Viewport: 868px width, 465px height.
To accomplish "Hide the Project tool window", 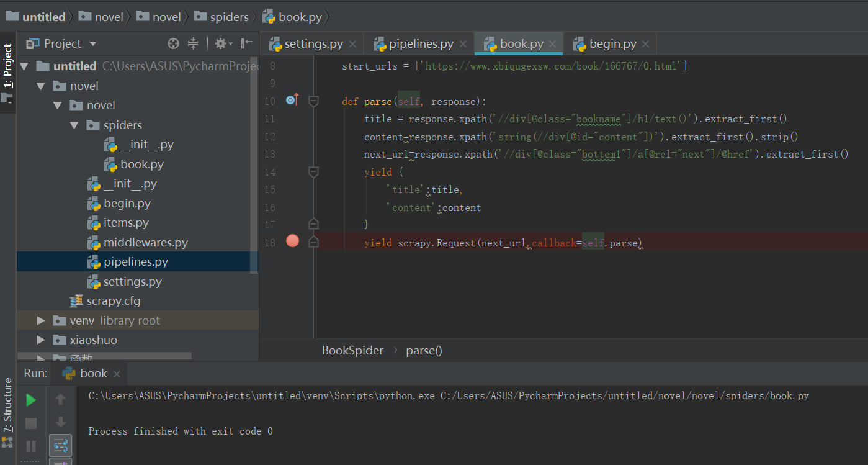I will pos(247,43).
